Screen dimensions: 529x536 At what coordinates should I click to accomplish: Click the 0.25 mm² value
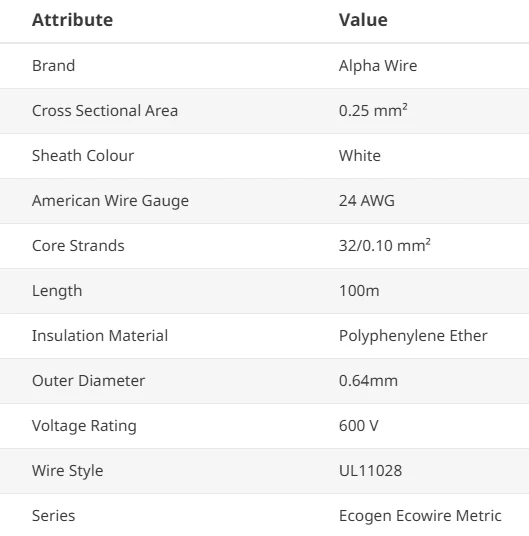click(x=373, y=110)
